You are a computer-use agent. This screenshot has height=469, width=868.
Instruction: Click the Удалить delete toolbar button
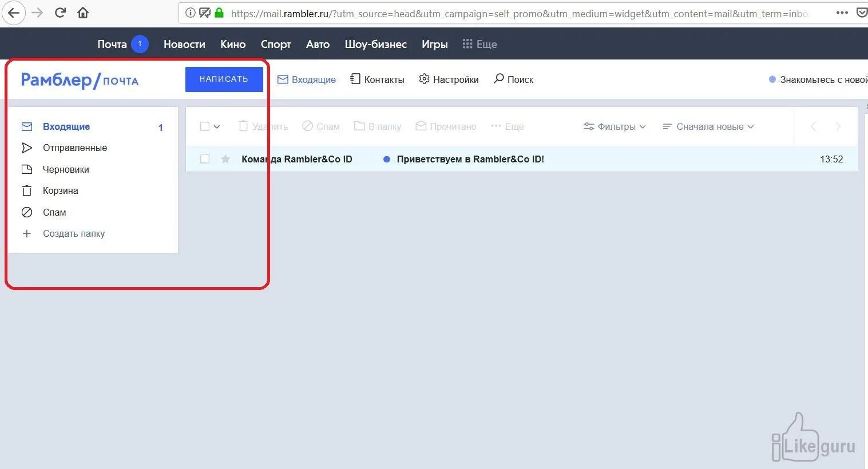(x=263, y=126)
